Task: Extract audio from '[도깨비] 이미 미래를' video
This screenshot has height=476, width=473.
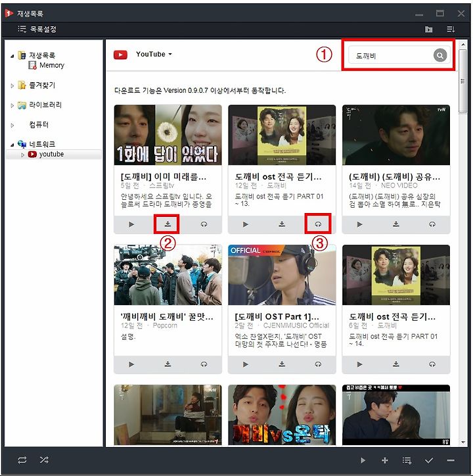Action: pyautogui.click(x=204, y=224)
